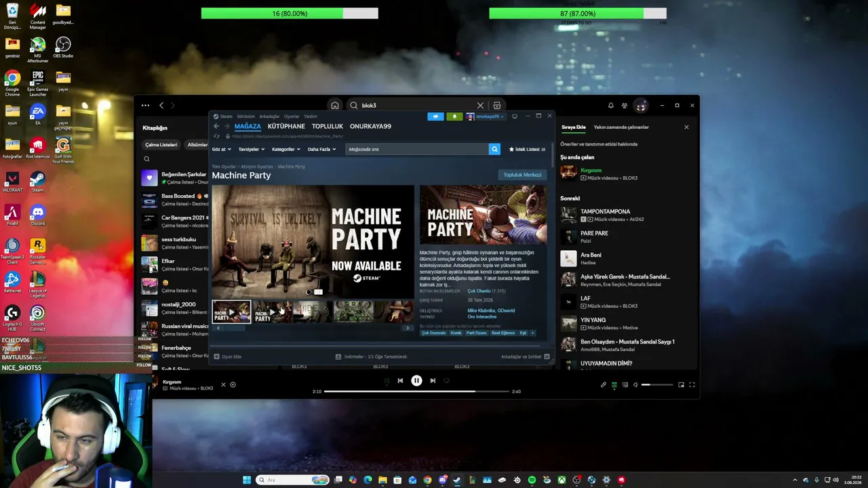Add Kırgınım to liked songs plus icon

tap(233, 384)
